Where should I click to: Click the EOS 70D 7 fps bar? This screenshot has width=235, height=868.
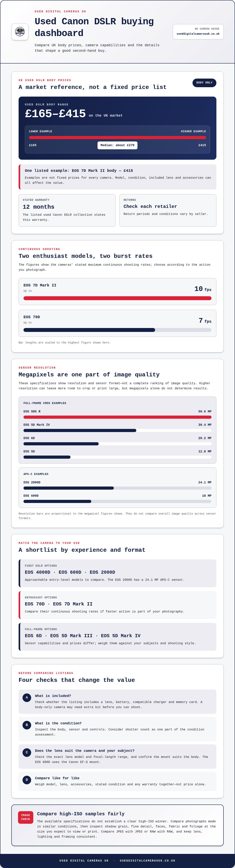click(x=117, y=330)
